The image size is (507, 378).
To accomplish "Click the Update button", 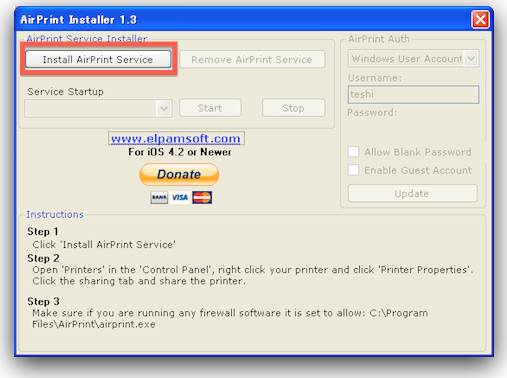I will pos(412,193).
